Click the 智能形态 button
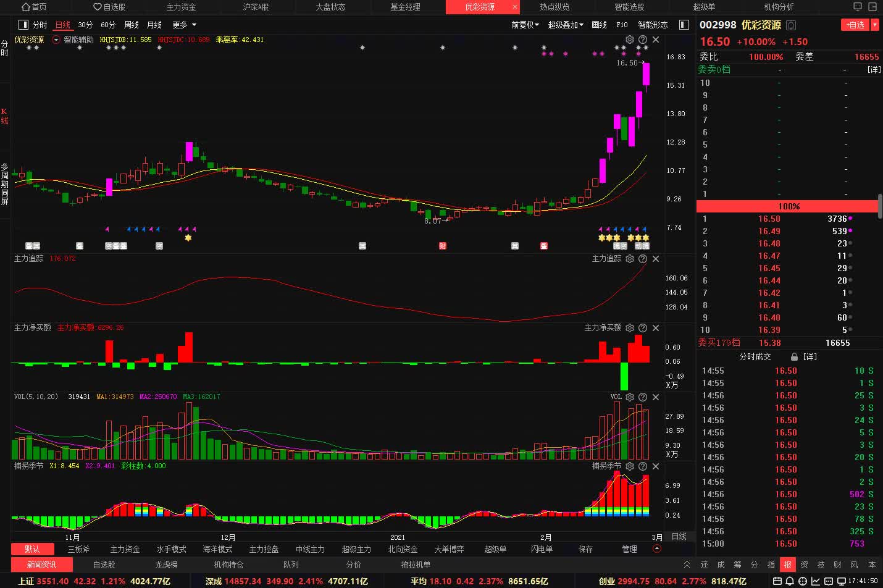 (x=653, y=25)
